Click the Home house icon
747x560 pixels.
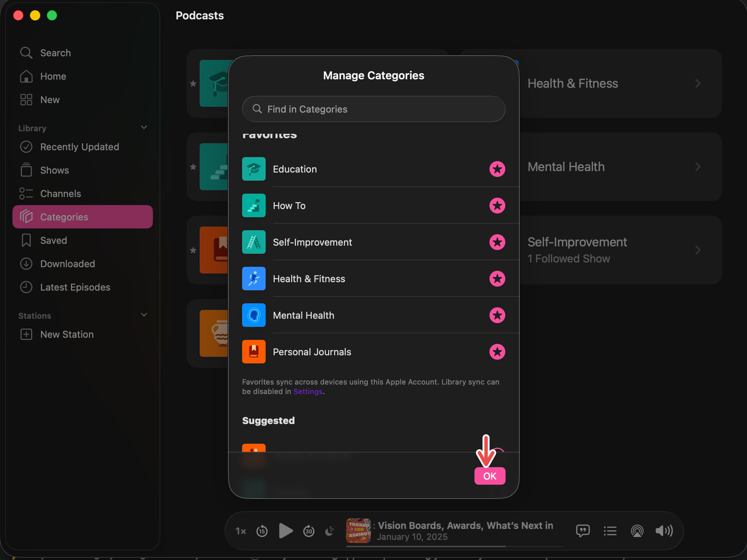(26, 76)
